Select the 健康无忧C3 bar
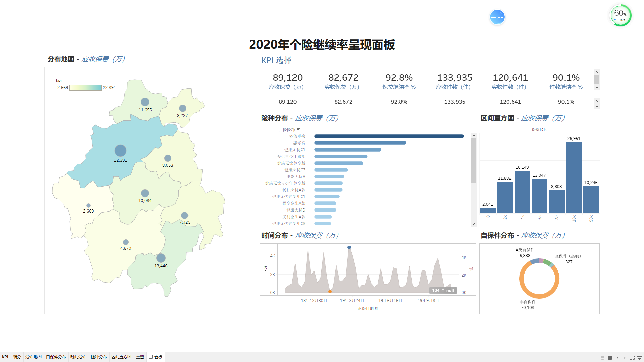Viewport: 644px width, 362px height. click(331, 170)
